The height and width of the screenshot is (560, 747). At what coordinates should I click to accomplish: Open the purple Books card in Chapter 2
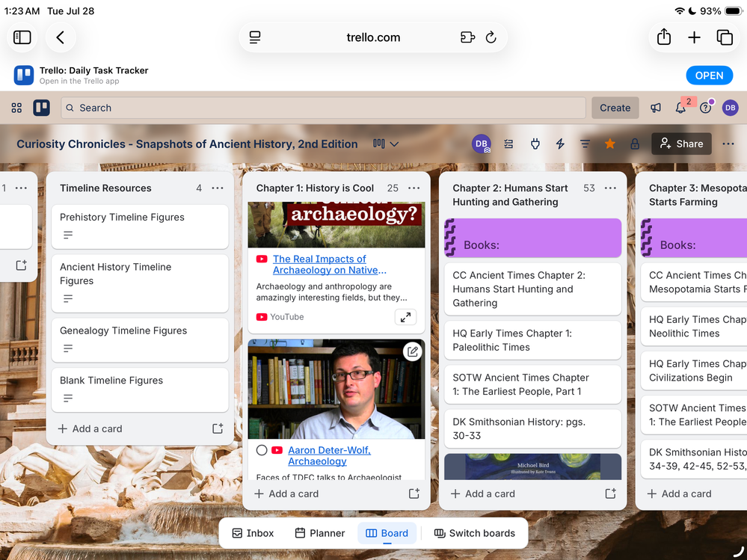pos(532,238)
